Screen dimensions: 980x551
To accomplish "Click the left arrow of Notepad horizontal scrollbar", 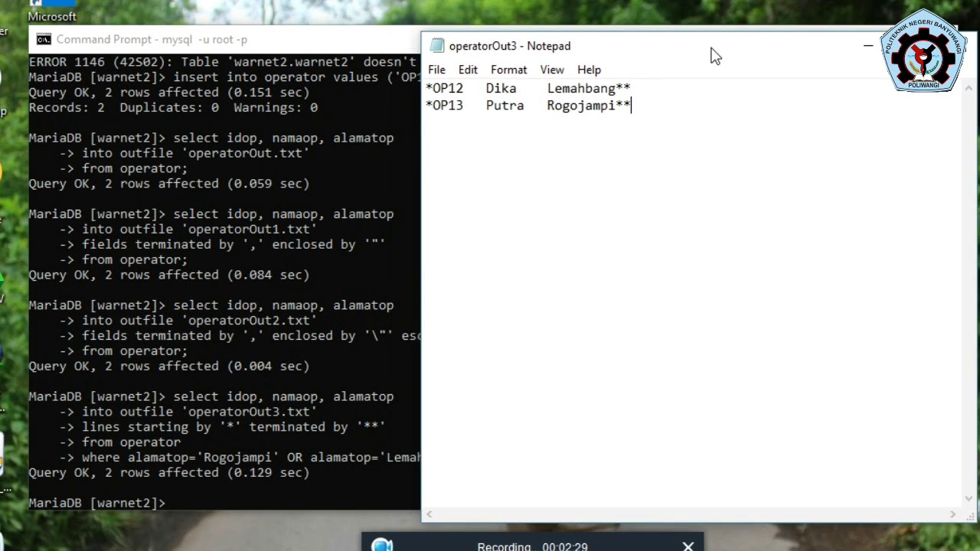I will click(x=430, y=515).
